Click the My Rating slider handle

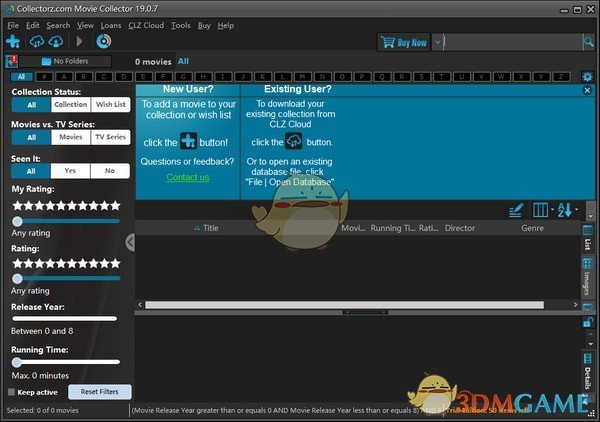(x=17, y=221)
